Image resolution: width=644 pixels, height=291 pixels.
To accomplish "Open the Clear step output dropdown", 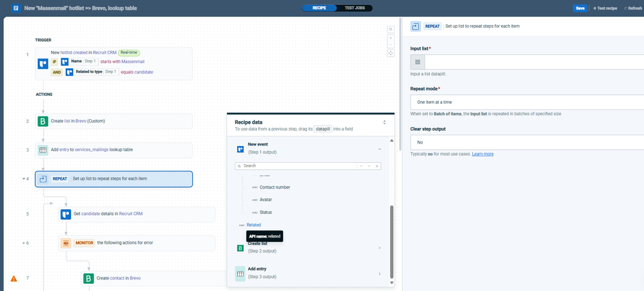I will 527,142.
